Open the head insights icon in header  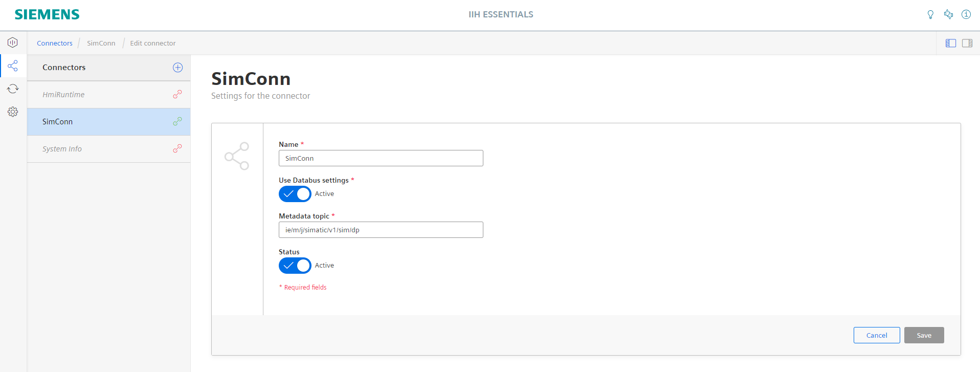coord(948,14)
